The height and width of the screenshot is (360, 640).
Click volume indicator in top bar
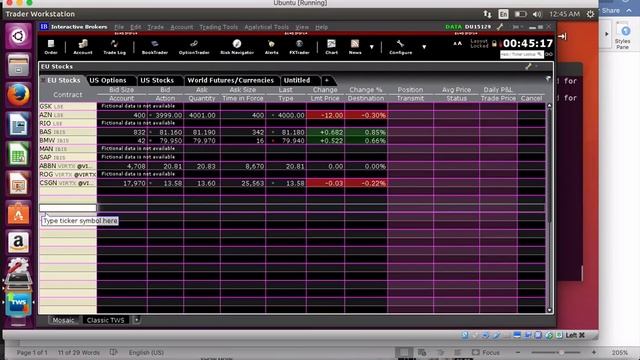tap(537, 14)
